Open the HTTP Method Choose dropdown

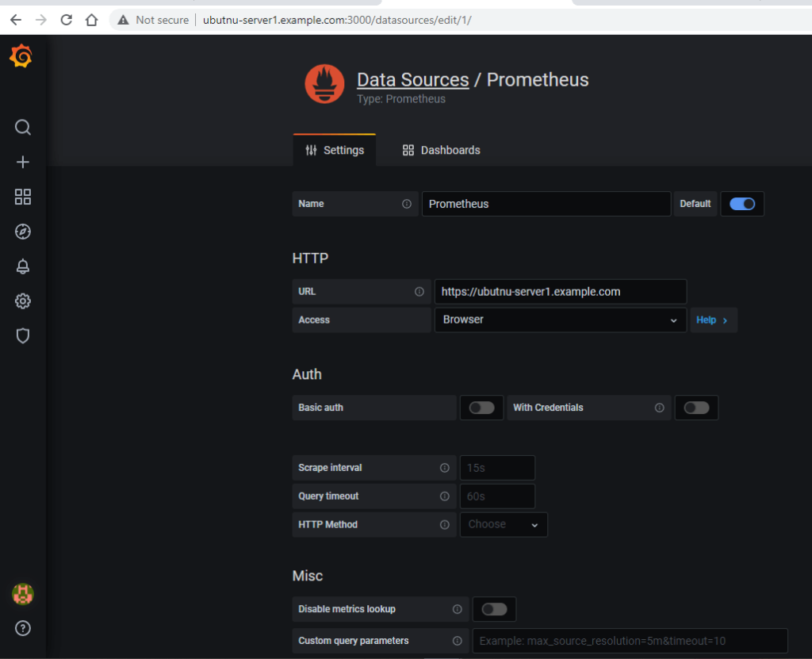[504, 524]
